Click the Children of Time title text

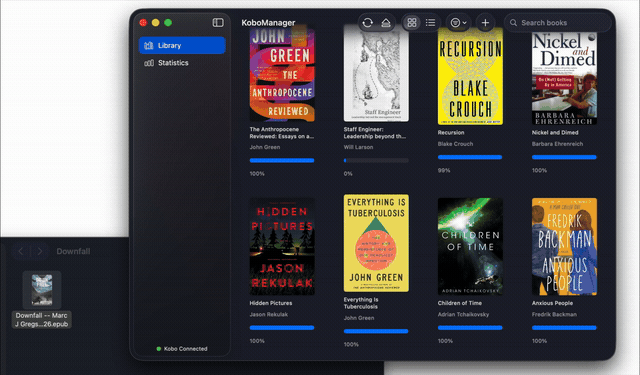[460, 303]
